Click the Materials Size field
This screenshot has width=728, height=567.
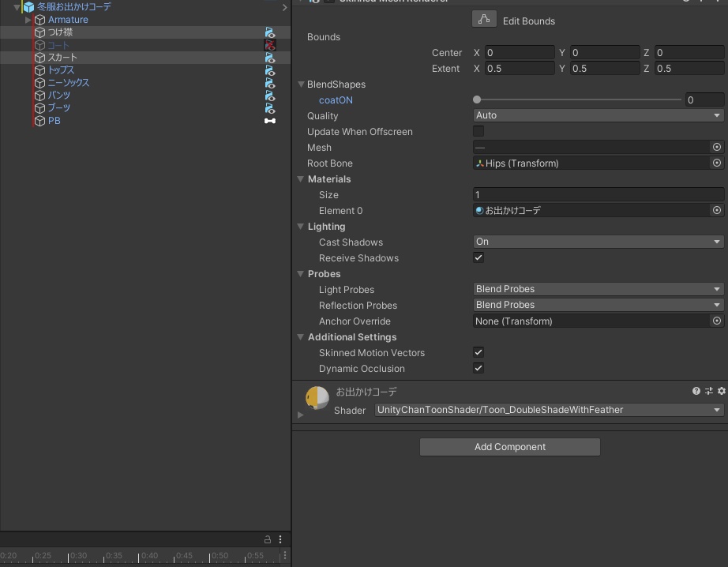598,194
